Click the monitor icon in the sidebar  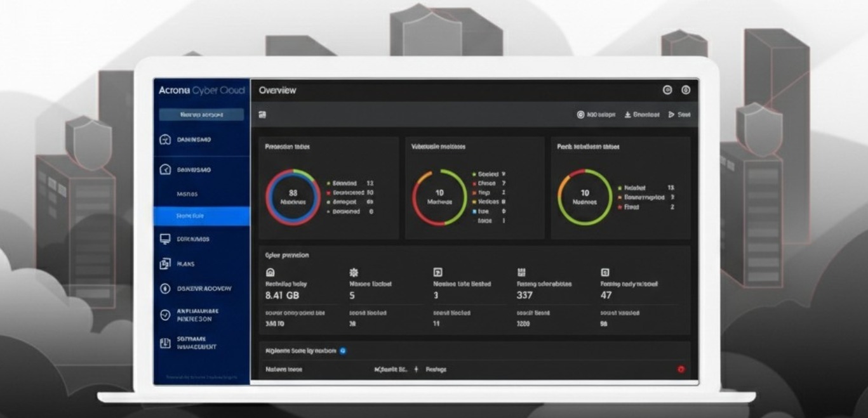[x=165, y=239]
